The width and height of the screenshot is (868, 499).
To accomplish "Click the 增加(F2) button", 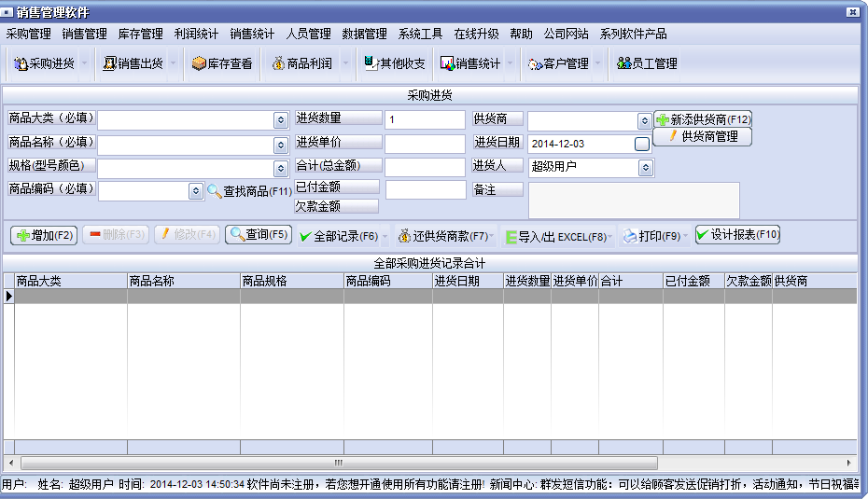I will tap(44, 235).
